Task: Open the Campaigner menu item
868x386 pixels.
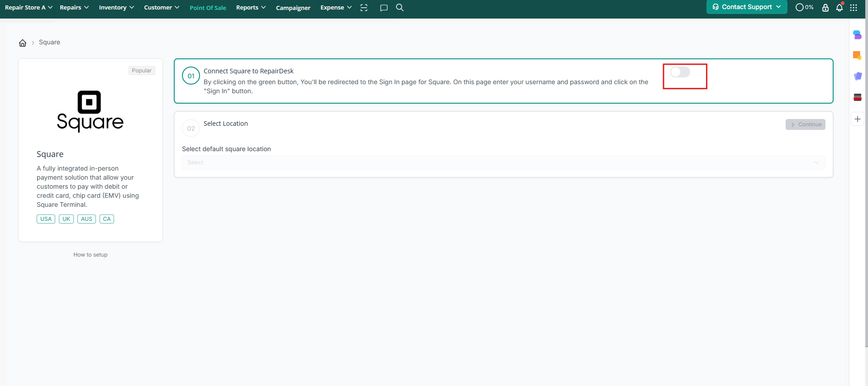Action: coord(293,8)
